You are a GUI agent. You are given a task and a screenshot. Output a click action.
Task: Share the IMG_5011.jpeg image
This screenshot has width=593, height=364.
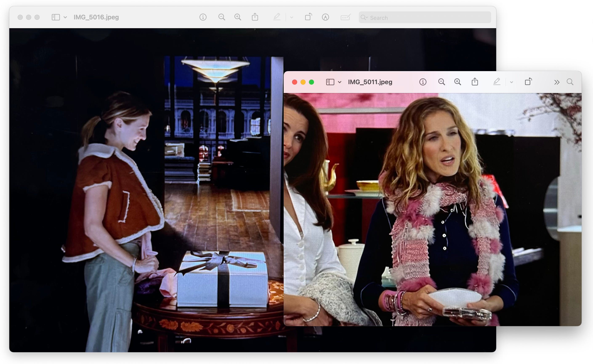475,82
